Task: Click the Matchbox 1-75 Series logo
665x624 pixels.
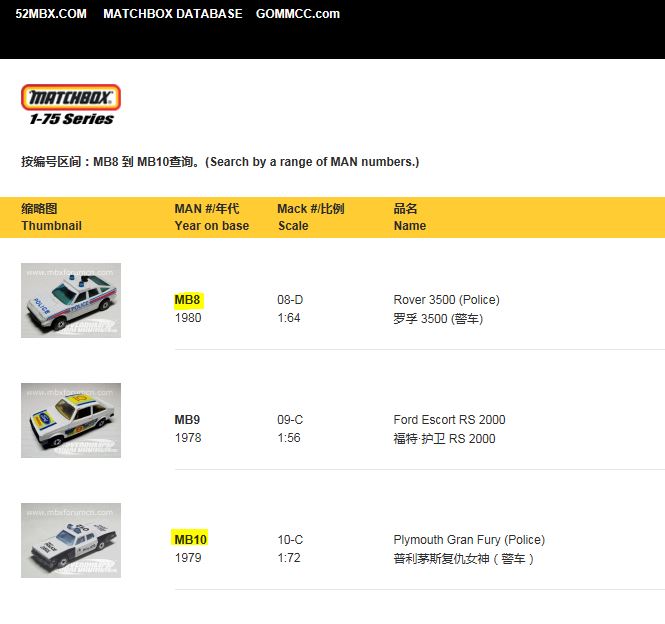Action: point(70,105)
